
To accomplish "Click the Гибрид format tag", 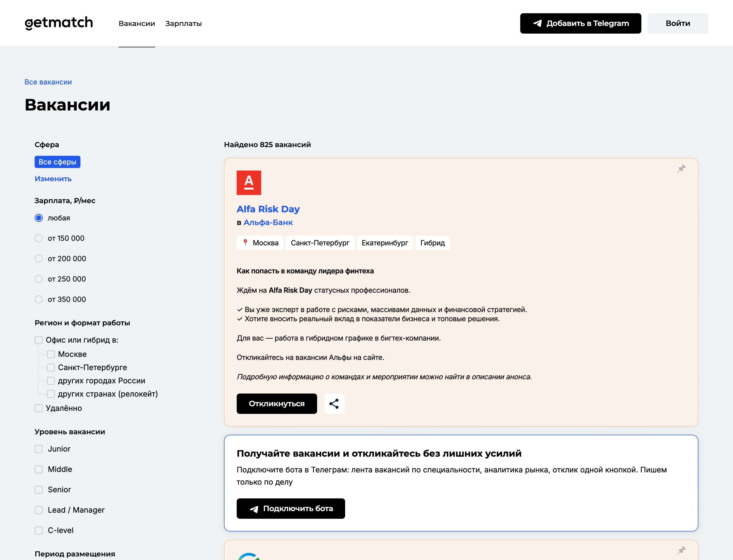I will tap(432, 243).
